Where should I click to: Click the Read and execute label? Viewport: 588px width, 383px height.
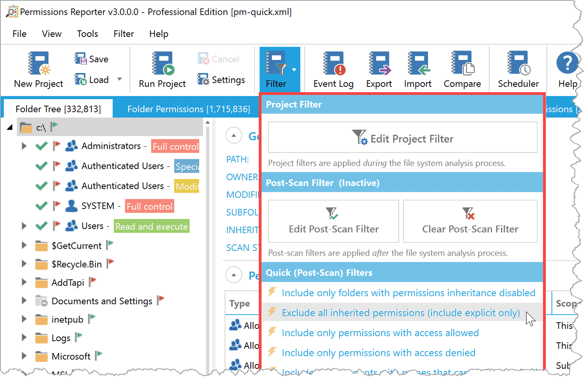152,227
